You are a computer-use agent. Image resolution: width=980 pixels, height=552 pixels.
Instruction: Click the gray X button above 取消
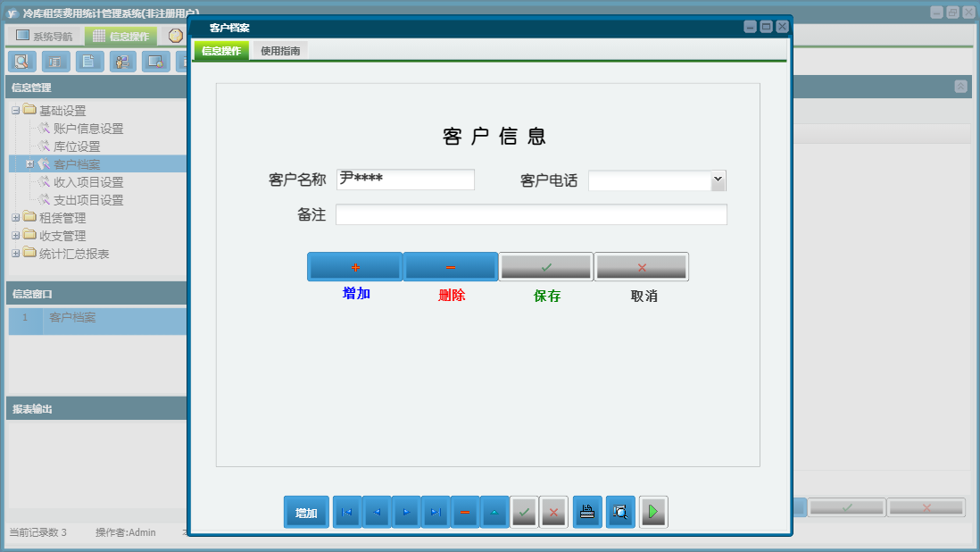pos(641,267)
